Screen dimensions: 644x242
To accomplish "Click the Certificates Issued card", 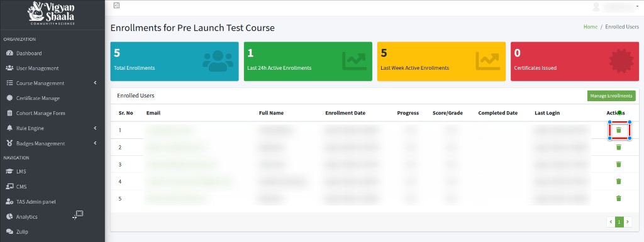I will [x=575, y=62].
